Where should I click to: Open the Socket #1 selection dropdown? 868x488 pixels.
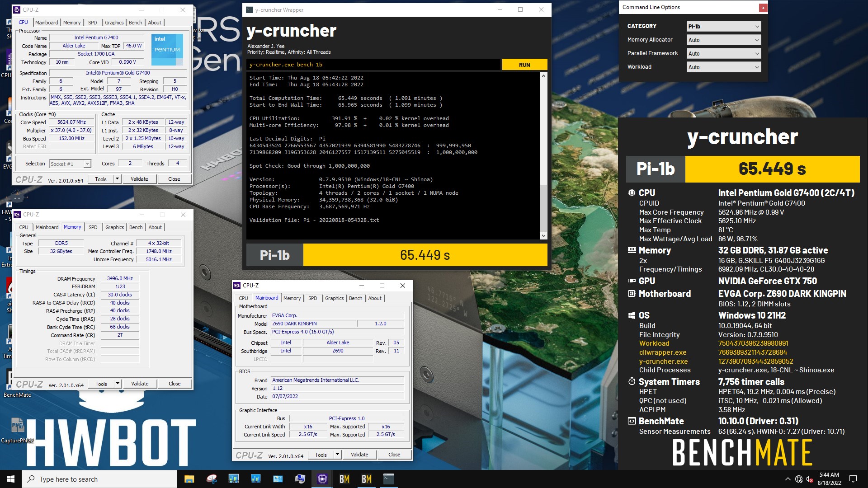[x=70, y=164]
